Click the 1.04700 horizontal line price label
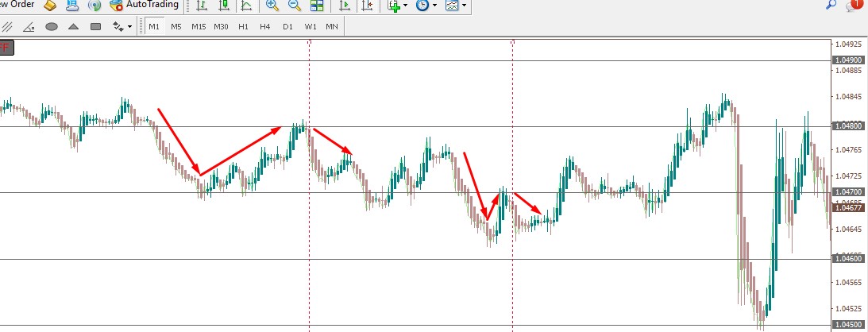This screenshot has width=868, height=332. [x=849, y=192]
